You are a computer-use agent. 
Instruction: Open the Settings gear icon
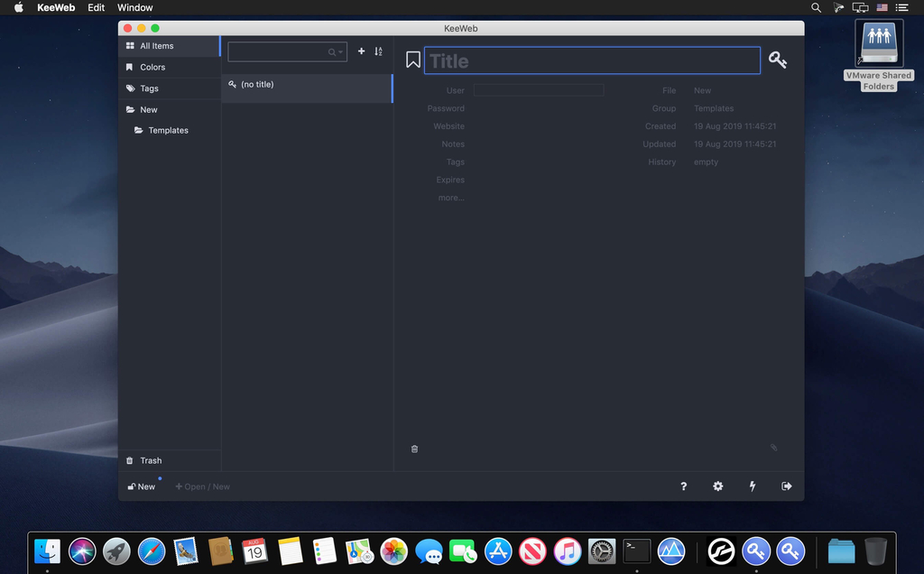click(717, 486)
